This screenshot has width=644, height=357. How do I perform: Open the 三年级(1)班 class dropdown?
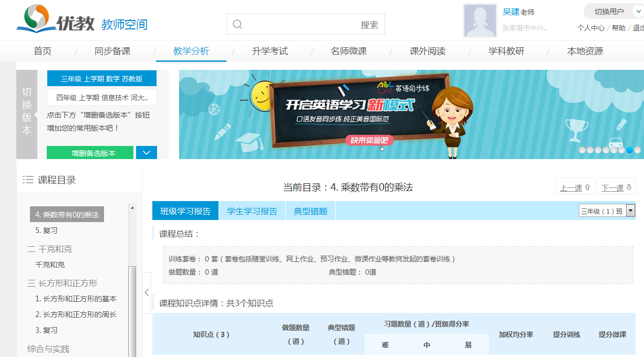[x=607, y=211]
